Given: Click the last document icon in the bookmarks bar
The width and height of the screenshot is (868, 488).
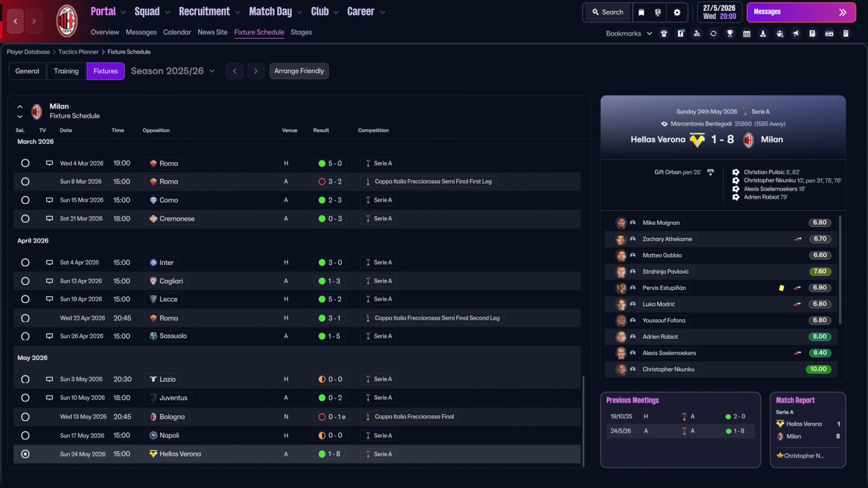Looking at the screenshot, I should coord(846,33).
